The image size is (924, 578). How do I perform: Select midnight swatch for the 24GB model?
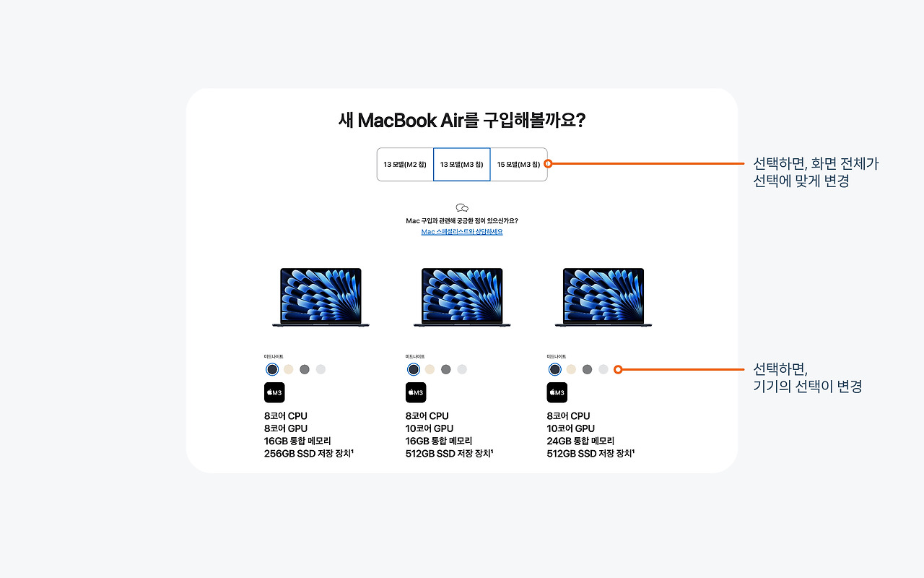click(x=555, y=369)
